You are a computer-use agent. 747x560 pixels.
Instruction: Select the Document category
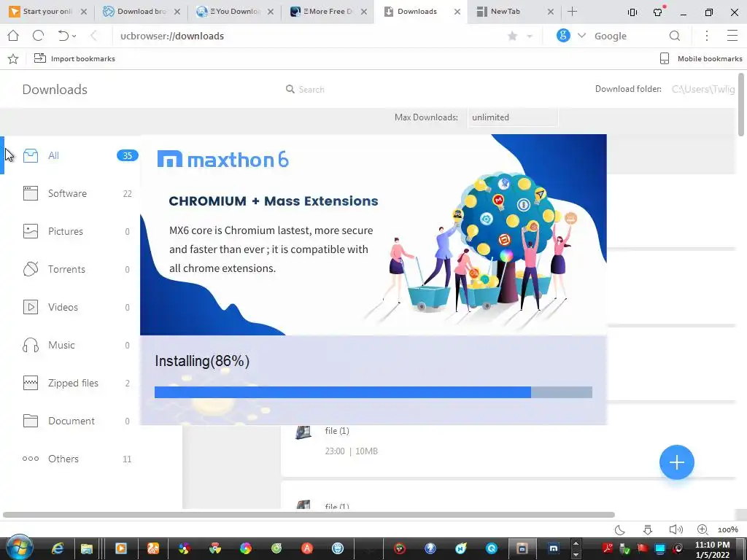[x=71, y=421]
